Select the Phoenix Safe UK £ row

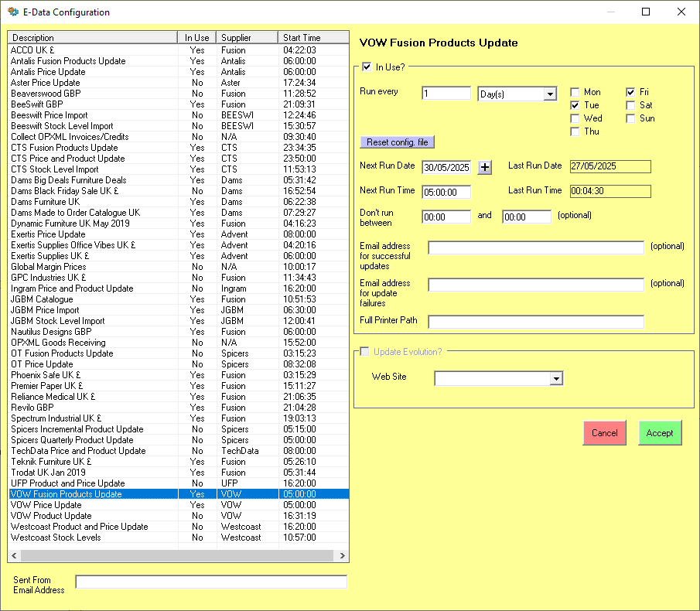[x=179, y=375]
